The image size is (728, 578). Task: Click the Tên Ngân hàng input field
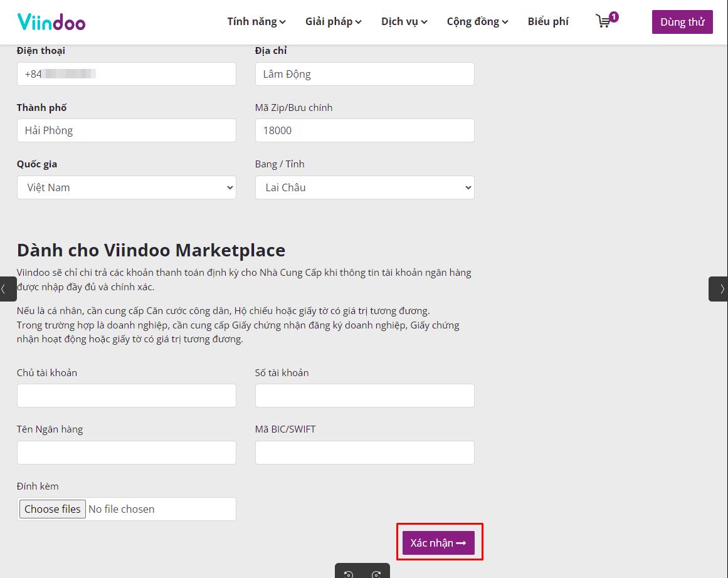[x=126, y=453]
